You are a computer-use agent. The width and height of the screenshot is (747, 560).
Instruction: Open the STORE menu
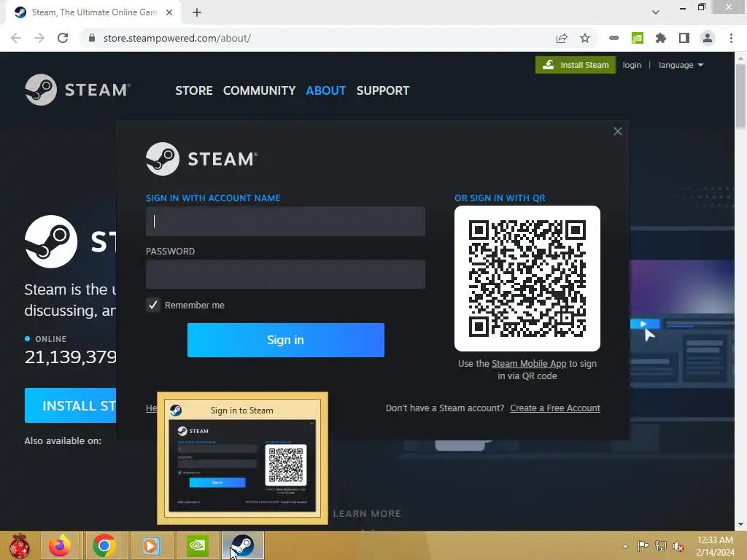[194, 90]
